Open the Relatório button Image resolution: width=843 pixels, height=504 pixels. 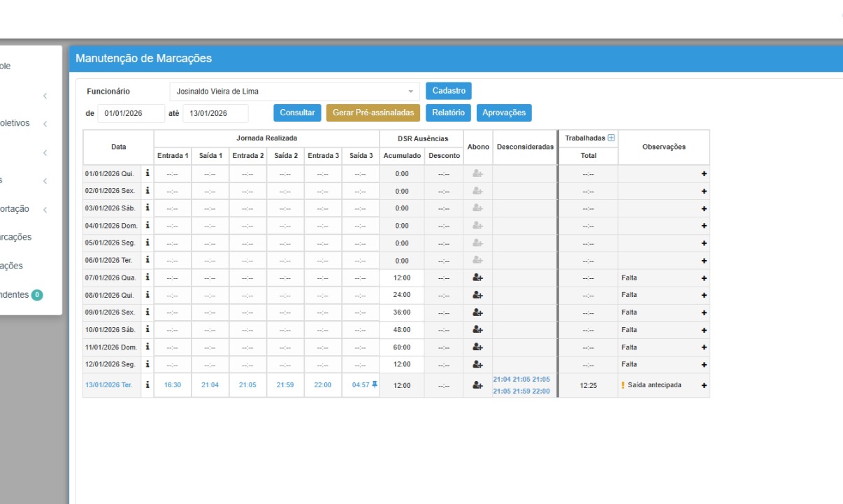[x=448, y=113]
